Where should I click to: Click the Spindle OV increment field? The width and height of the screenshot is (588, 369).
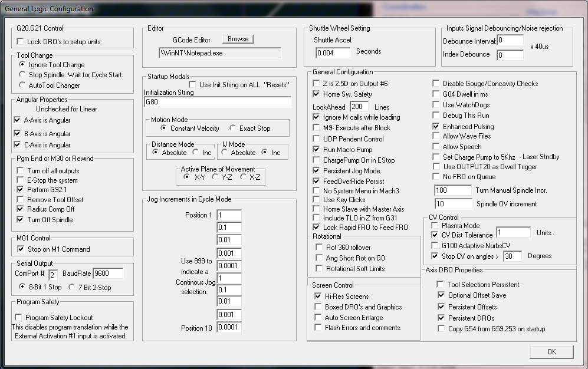pyautogui.click(x=454, y=204)
